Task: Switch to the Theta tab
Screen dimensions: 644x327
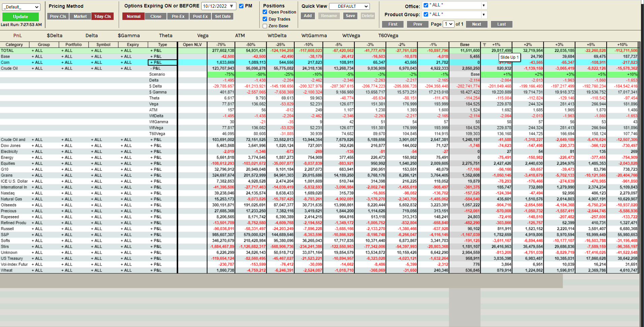Action: pos(166,35)
